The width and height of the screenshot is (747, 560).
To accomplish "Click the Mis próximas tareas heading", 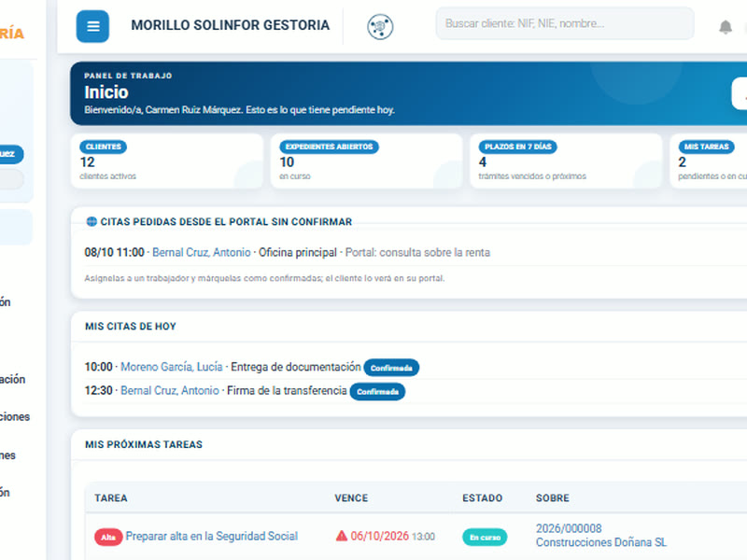I will (144, 444).
